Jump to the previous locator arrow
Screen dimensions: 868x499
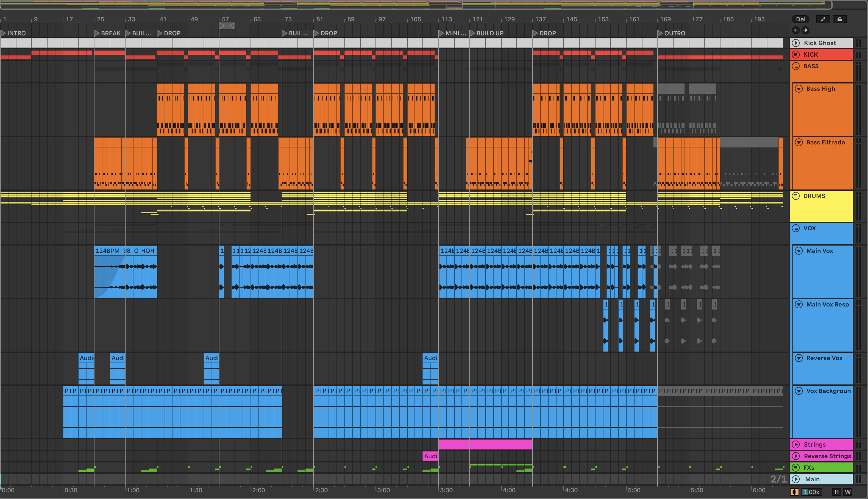coord(796,30)
